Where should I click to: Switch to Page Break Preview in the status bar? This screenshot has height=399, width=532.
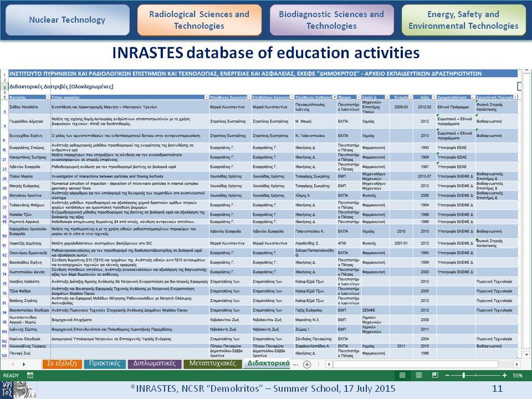coord(435,375)
